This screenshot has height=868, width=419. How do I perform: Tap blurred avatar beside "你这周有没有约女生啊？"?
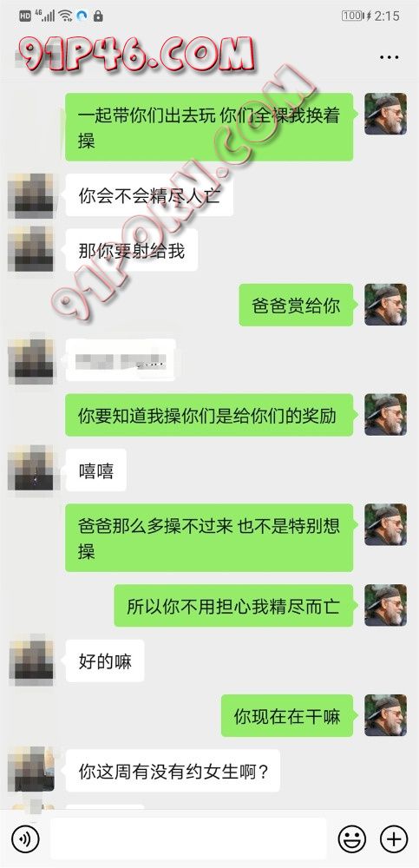[x=31, y=771]
